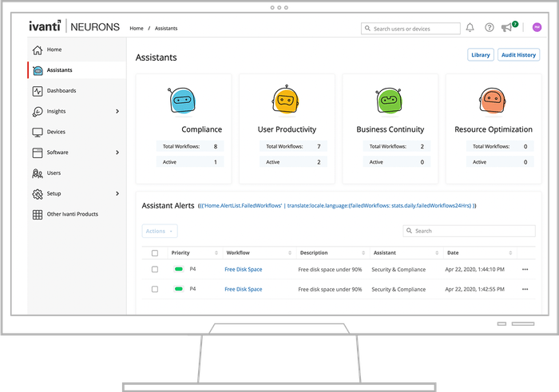Expand the Insights sidebar submenu
The image size is (559, 392).
click(117, 111)
